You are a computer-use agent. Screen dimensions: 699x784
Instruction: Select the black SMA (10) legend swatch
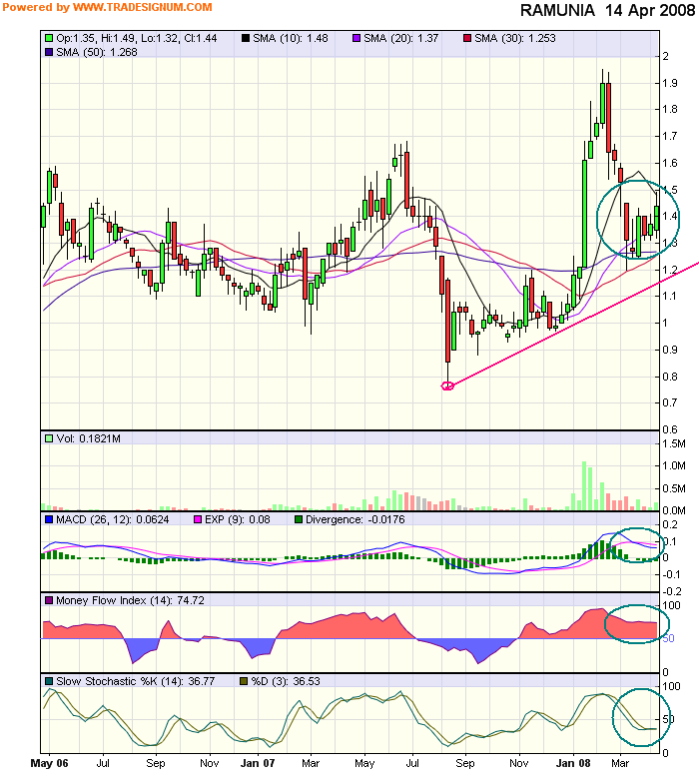246,38
